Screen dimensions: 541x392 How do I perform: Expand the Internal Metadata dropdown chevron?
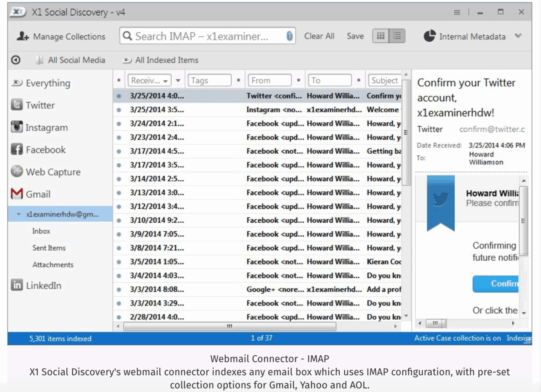tap(518, 36)
